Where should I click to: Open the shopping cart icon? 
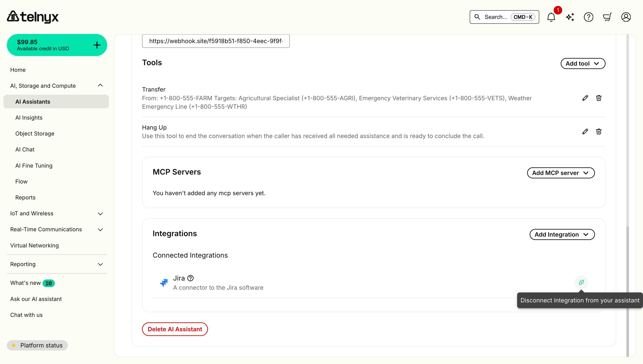(607, 17)
